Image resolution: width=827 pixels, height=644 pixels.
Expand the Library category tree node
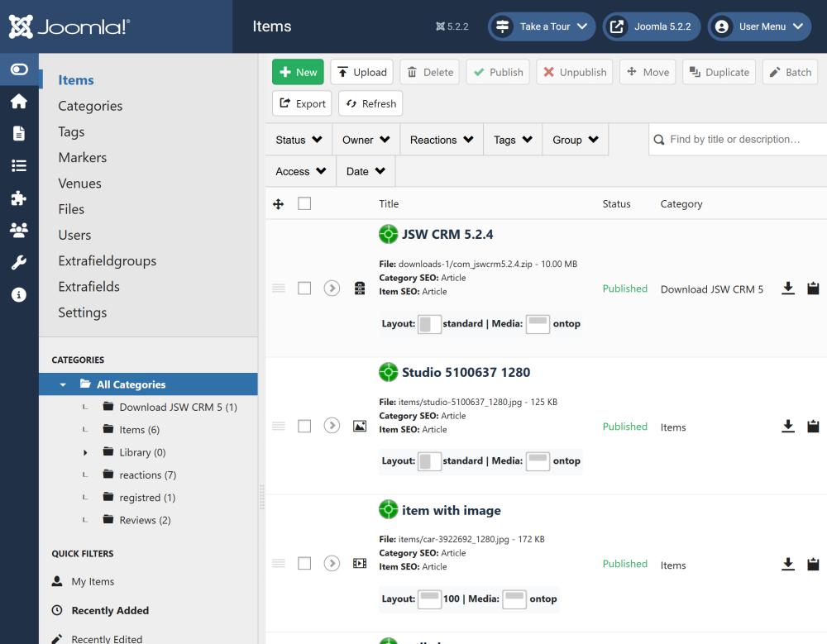point(85,453)
